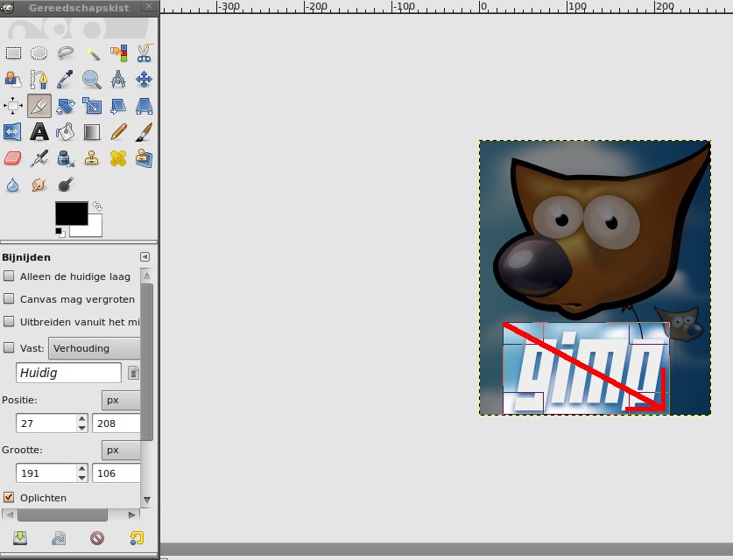Swap foreground and background colors
The width and height of the screenshot is (733, 560).
97,206
